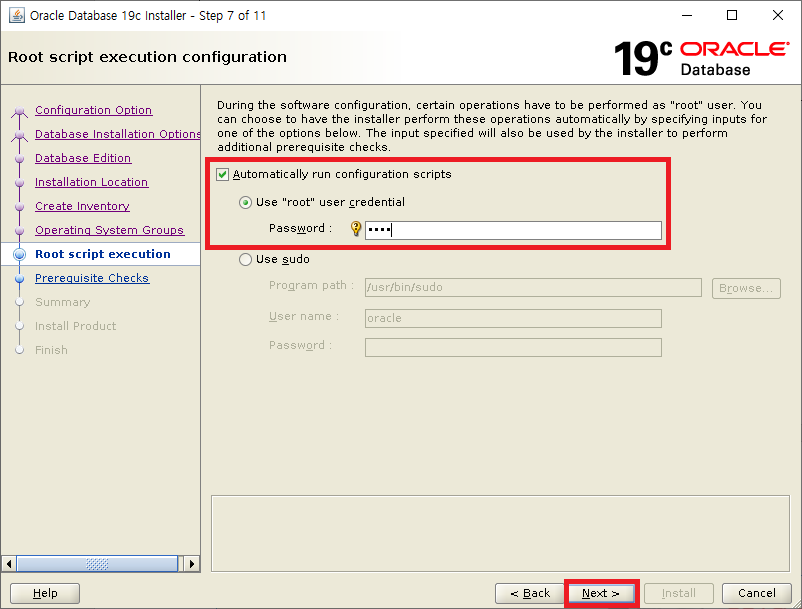Go to Database Installation Options step
This screenshot has height=609, width=802.
click(118, 134)
